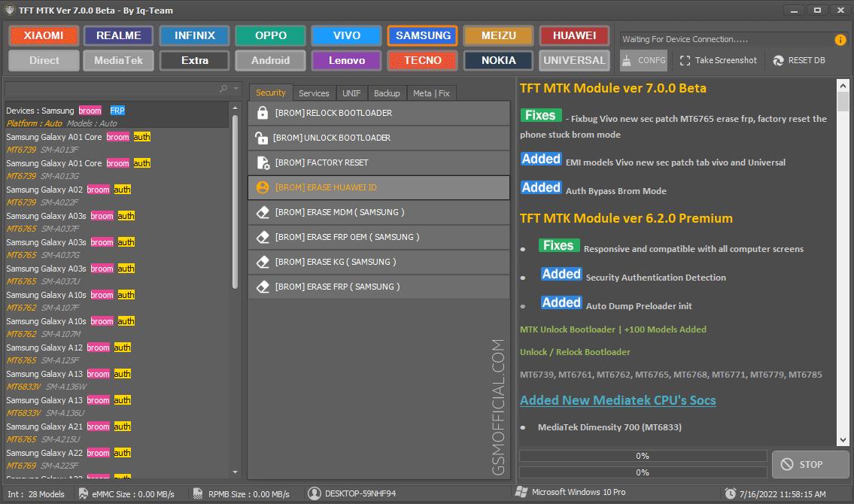Click the Added New Mediatek CPU's Socs link
Image resolution: width=854 pixels, height=504 pixels.
(618, 400)
